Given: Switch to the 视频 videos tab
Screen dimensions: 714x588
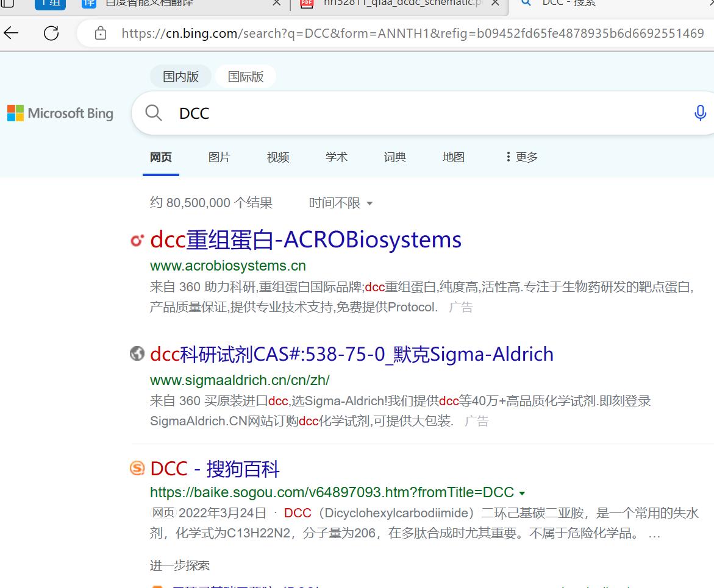Looking at the screenshot, I should point(278,157).
